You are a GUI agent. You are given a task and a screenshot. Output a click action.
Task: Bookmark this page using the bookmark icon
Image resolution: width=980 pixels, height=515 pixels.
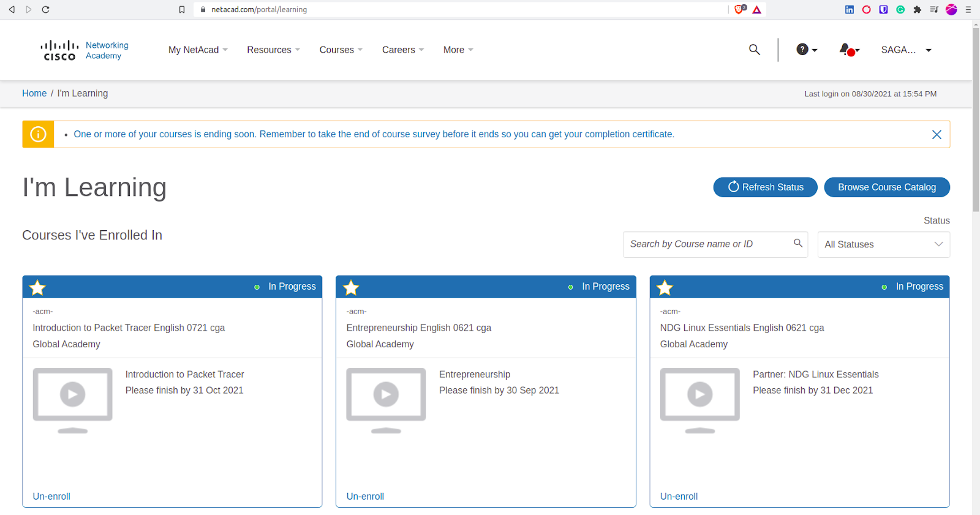[182, 10]
